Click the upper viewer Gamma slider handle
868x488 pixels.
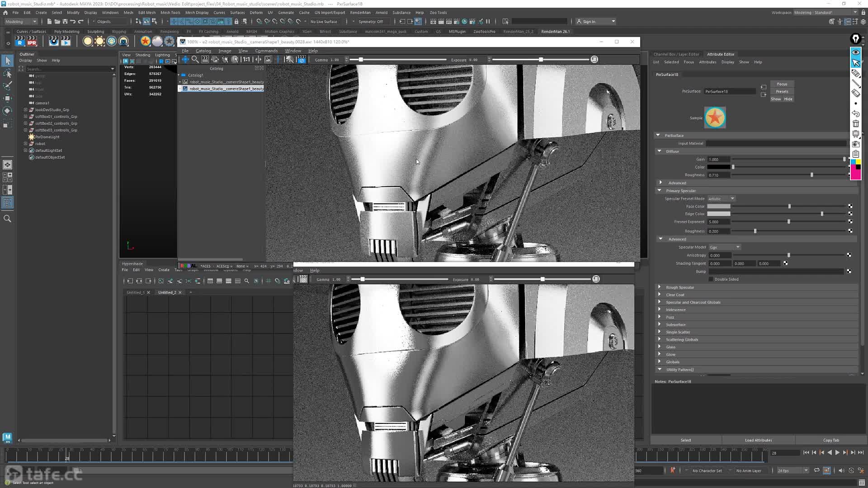point(361,60)
